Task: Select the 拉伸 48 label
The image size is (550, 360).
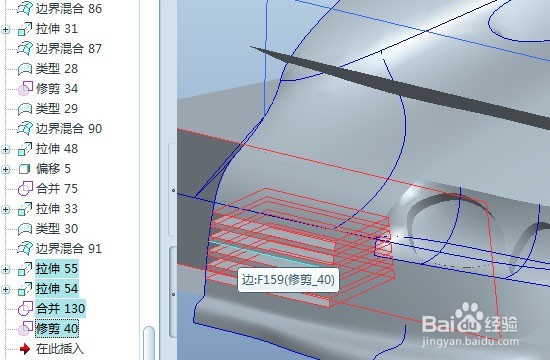Action: 57,149
